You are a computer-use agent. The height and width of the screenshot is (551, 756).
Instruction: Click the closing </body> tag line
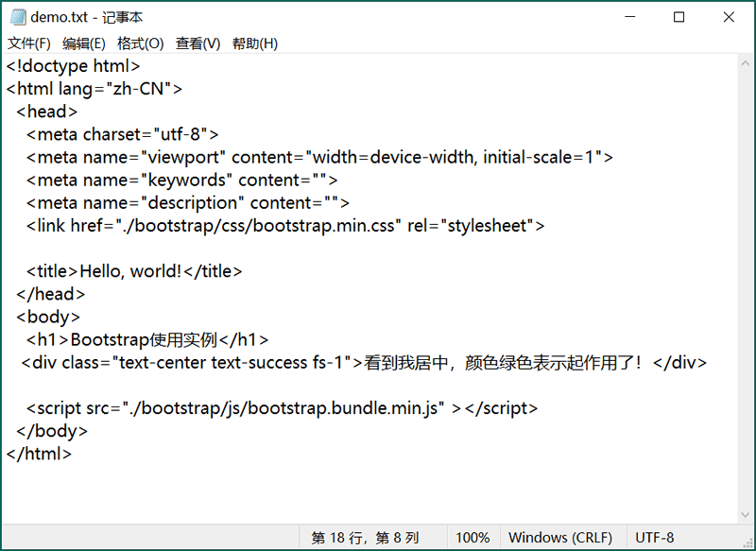click(52, 430)
